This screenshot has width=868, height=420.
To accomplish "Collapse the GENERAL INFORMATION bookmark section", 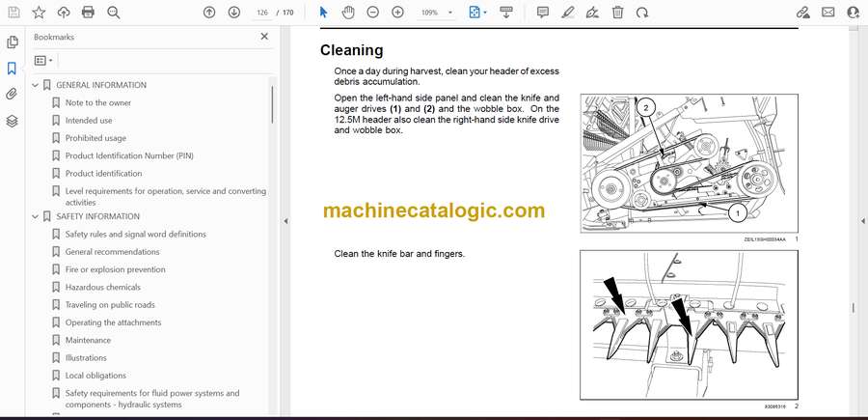I will (36, 85).
